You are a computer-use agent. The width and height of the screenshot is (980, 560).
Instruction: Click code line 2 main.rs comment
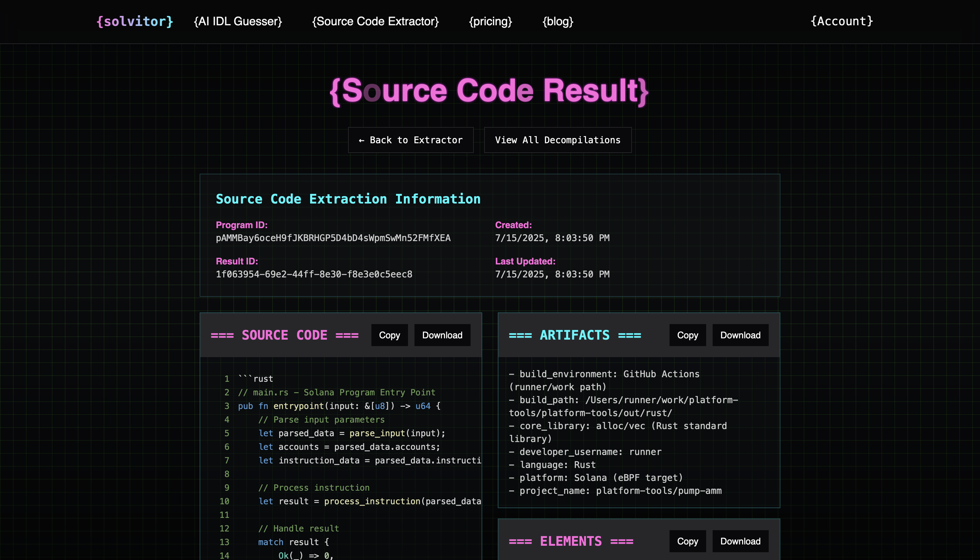[336, 392]
